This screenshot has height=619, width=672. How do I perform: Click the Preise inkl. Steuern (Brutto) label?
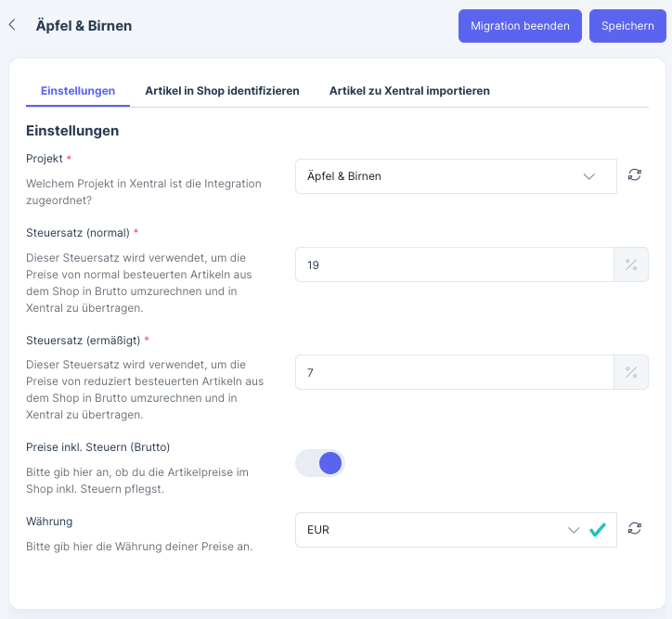point(97,446)
